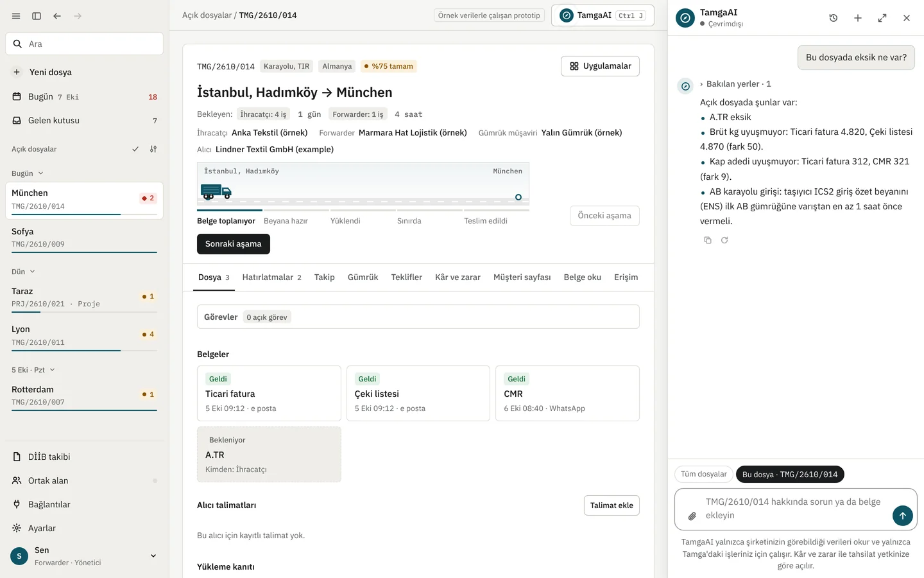Focus the TamgaAI message input box
The height and width of the screenshot is (578, 924).
click(x=796, y=509)
